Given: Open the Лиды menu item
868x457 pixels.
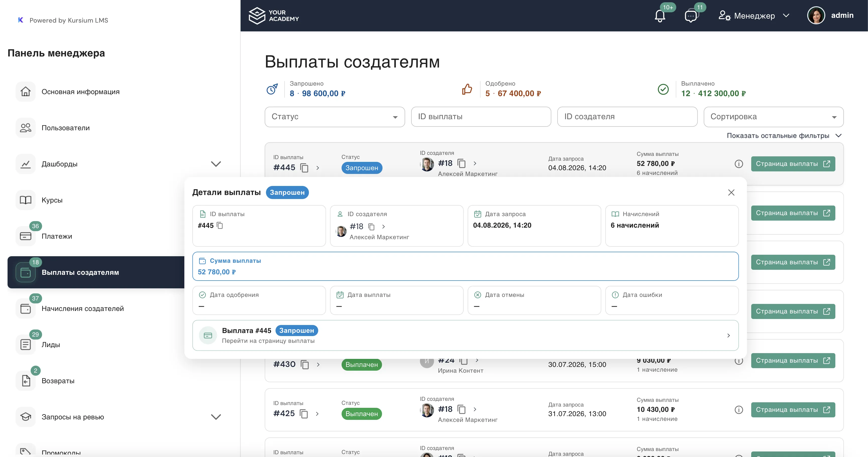Looking at the screenshot, I should pyautogui.click(x=96, y=345).
